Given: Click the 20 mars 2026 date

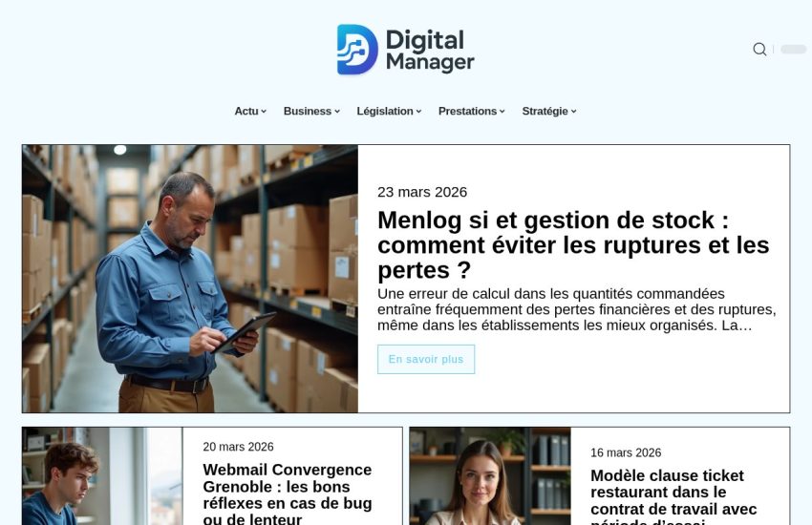Looking at the screenshot, I should click(238, 447).
